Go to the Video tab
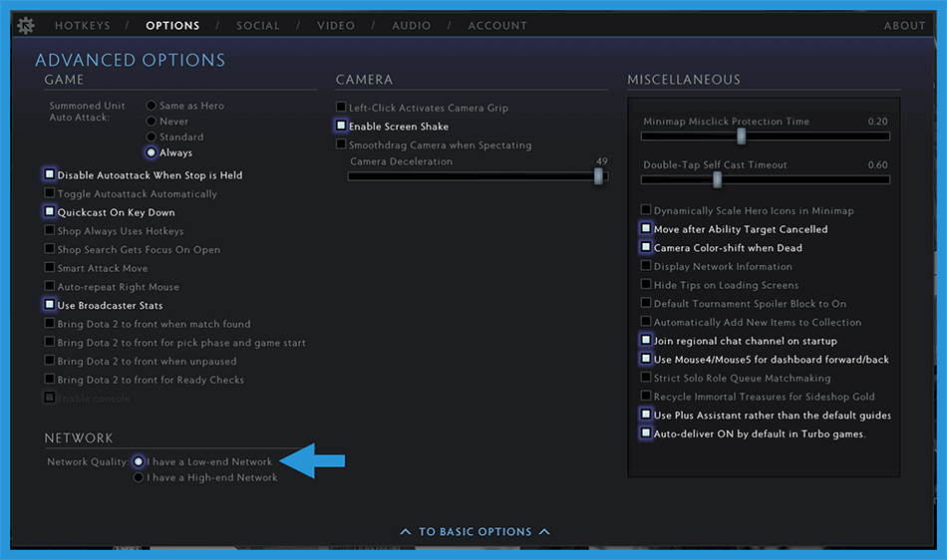 336,25
